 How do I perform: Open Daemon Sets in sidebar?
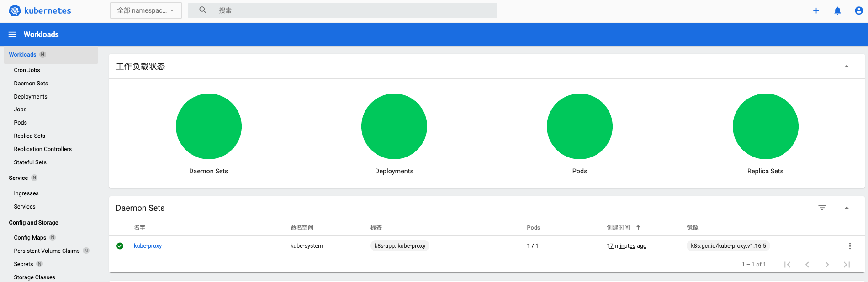tap(31, 84)
